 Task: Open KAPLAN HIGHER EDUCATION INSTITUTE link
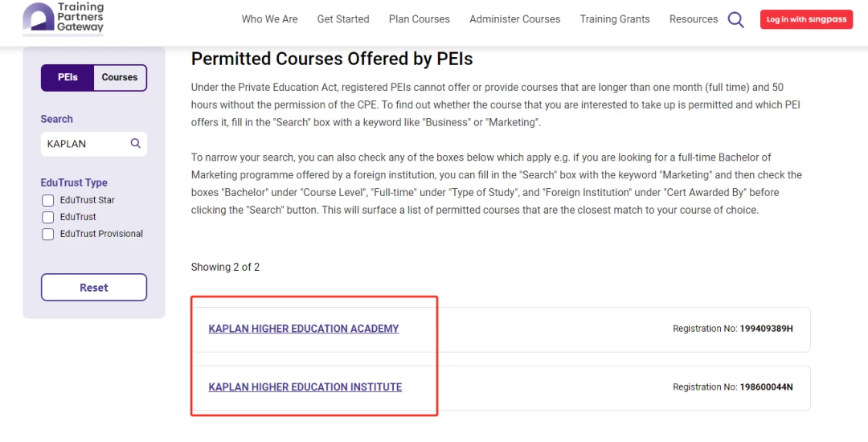305,387
